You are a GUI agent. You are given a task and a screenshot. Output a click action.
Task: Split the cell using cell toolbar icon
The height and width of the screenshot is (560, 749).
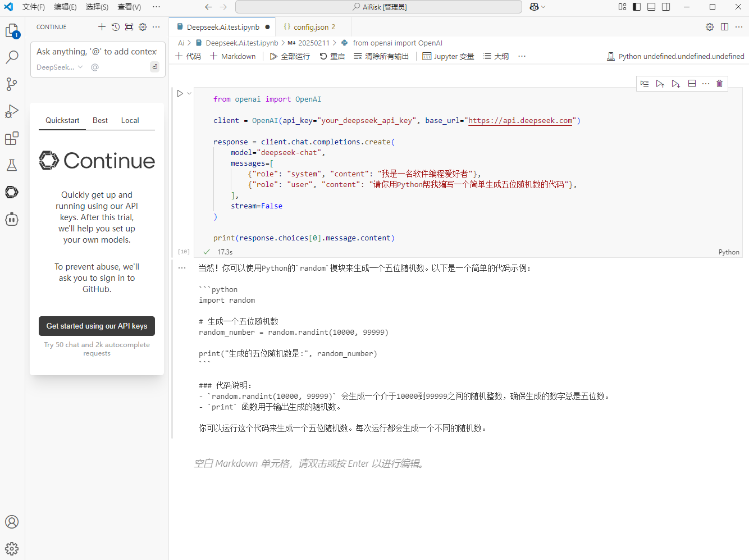[x=692, y=84]
